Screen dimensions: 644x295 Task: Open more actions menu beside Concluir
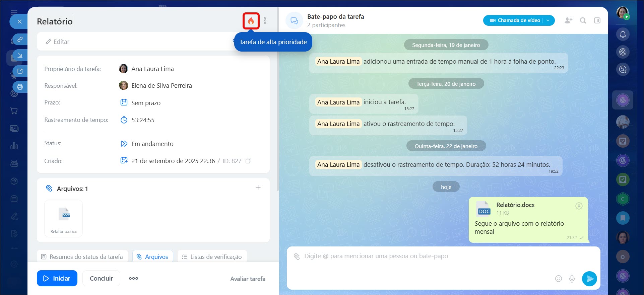pyautogui.click(x=133, y=278)
